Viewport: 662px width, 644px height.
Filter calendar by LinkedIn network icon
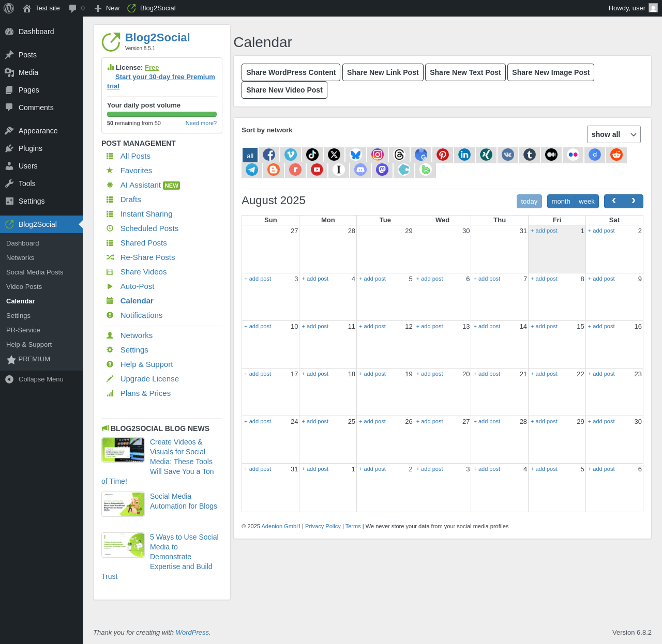pos(464,155)
